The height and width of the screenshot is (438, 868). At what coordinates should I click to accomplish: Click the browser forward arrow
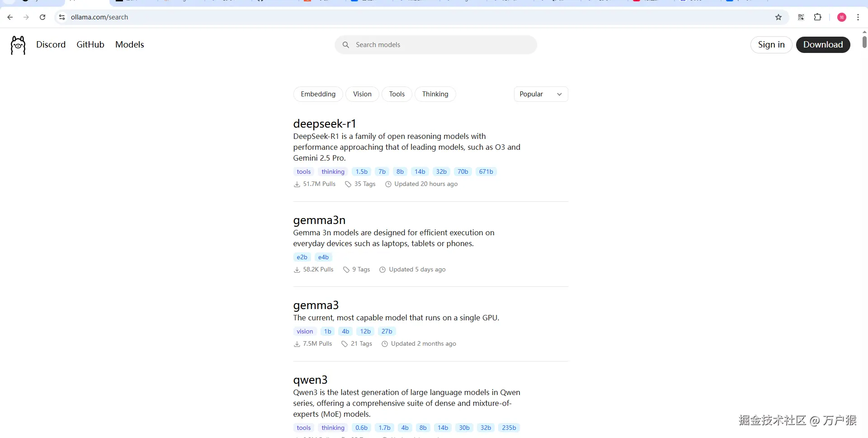point(26,17)
